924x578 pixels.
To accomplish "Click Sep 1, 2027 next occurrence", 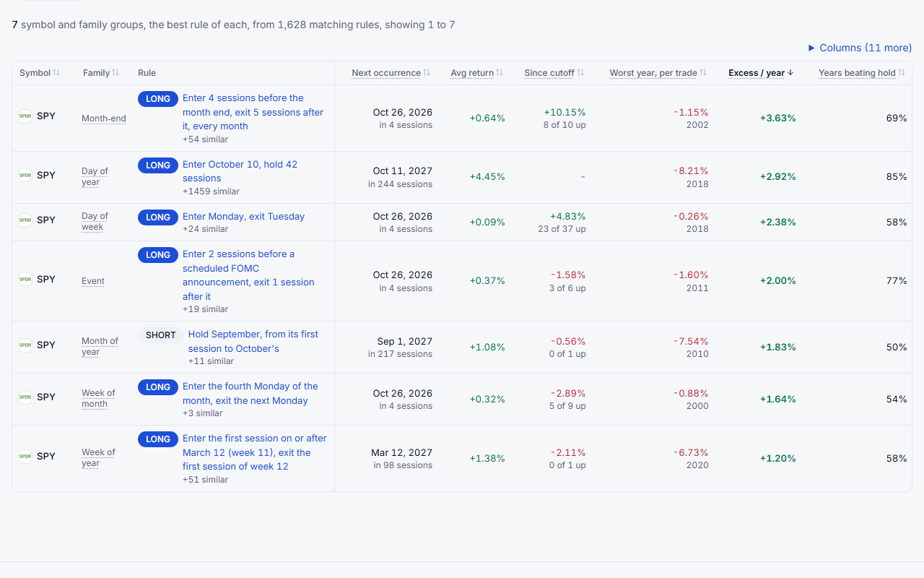I will [x=405, y=341].
